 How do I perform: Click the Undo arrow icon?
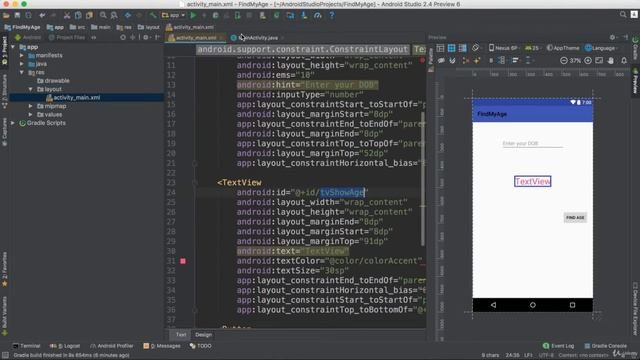click(x=42, y=15)
